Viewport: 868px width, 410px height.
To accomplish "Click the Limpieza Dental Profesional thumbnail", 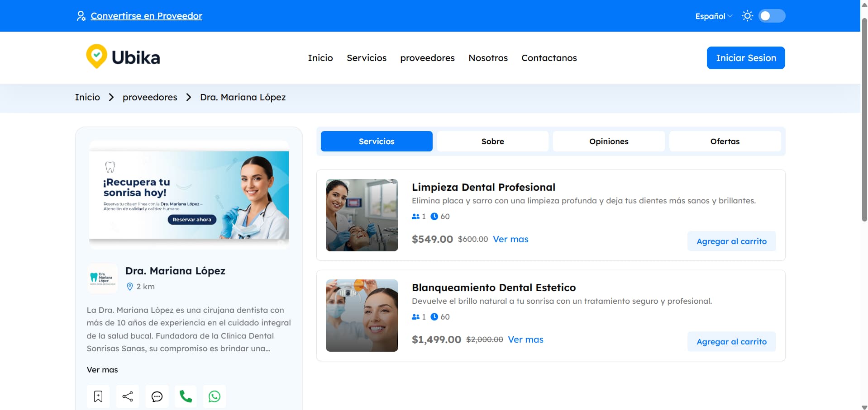I will tap(362, 215).
